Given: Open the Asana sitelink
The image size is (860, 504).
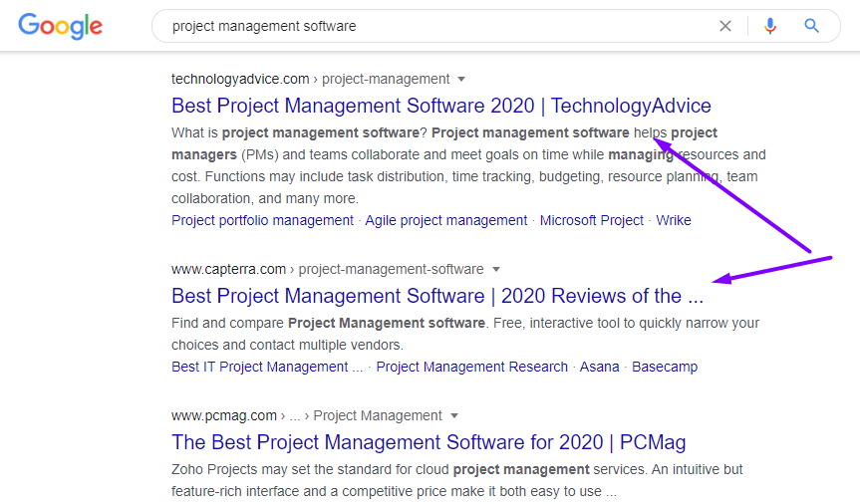Looking at the screenshot, I should pos(599,367).
